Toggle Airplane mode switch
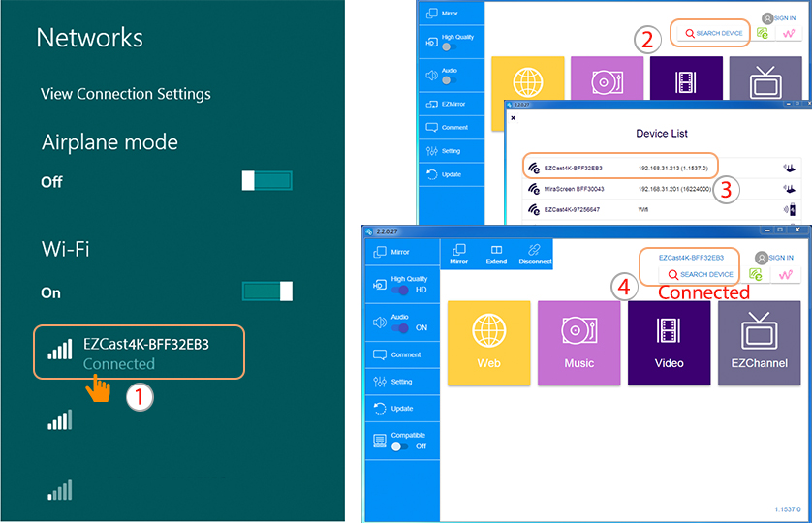This screenshot has width=812, height=523. tap(266, 181)
